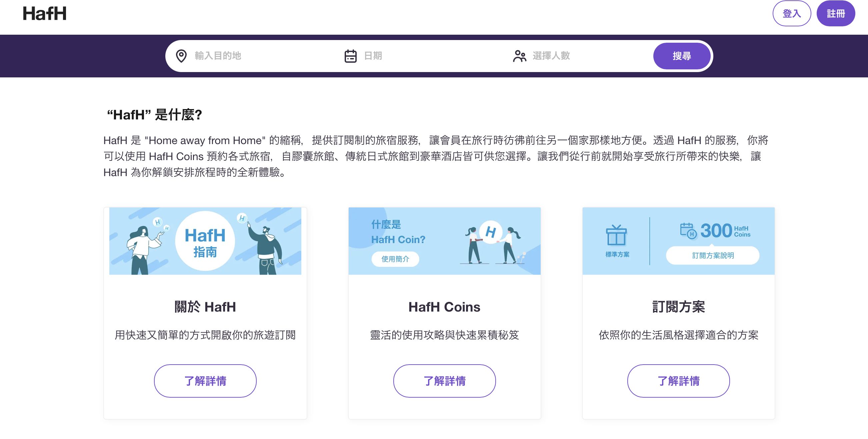The width and height of the screenshot is (868, 439).
Task: Open the 選擇人數 guest selector
Action: 580,56
